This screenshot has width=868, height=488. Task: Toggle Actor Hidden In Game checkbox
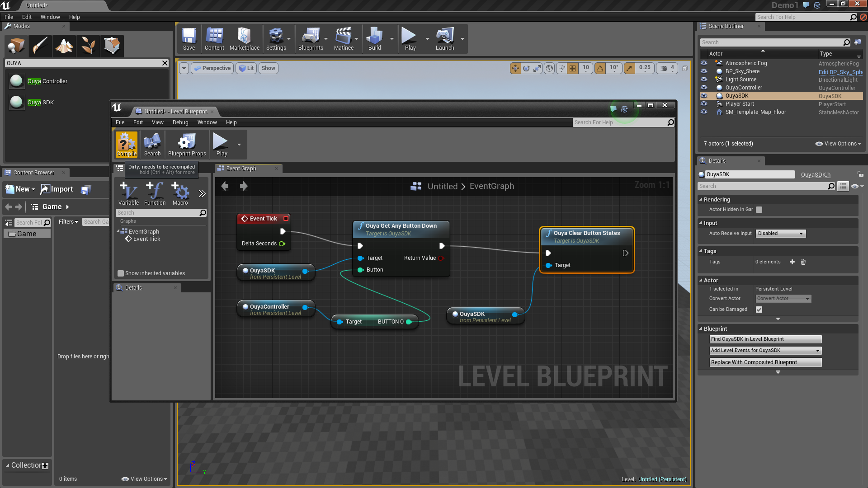tap(759, 210)
